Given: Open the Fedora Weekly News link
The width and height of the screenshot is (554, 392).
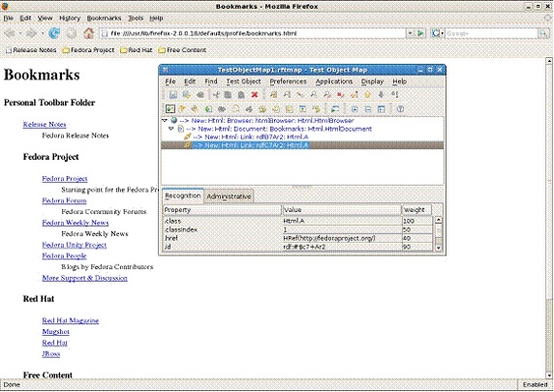Looking at the screenshot, I should 76,223.
